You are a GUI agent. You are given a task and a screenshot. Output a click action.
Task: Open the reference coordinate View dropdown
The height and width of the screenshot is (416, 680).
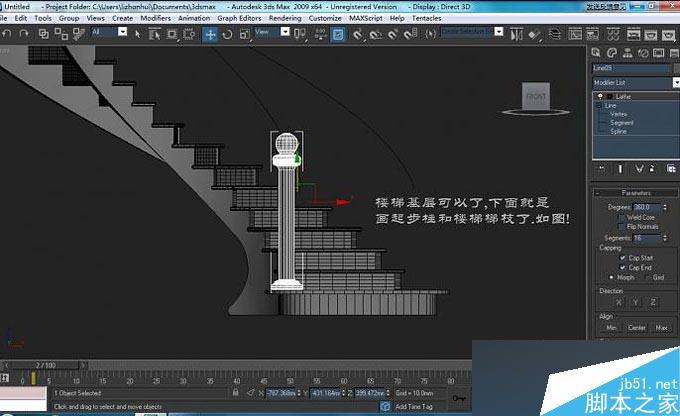pos(285,32)
